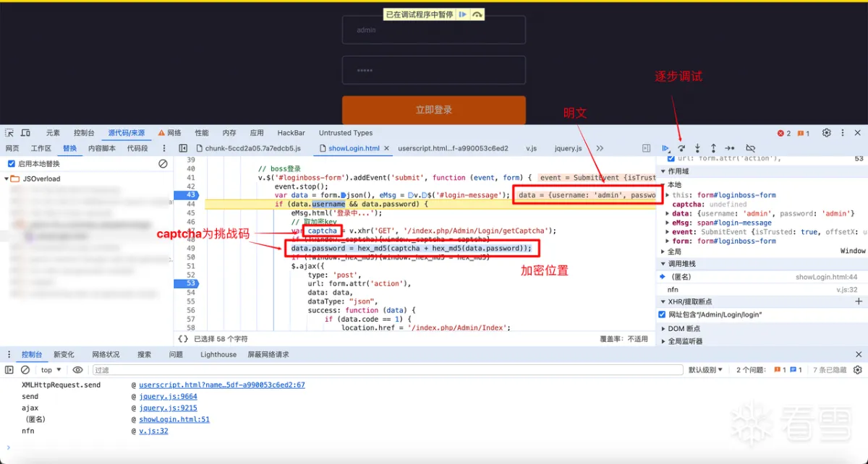868x464 pixels.
Task: Expand the DOM 断点 section
Action: [x=662, y=328]
